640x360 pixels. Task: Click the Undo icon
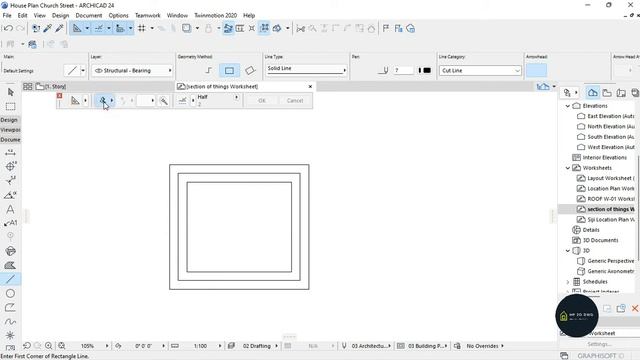click(x=8, y=28)
